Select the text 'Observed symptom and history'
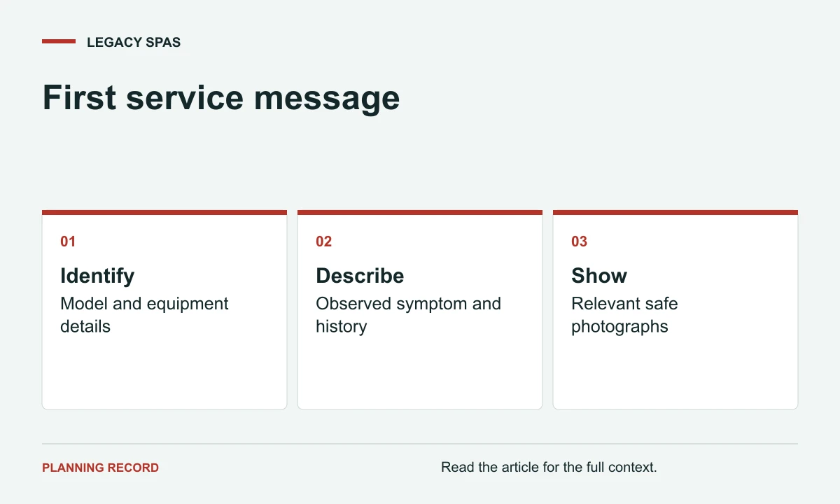Viewport: 840px width, 504px height. pyautogui.click(x=408, y=315)
